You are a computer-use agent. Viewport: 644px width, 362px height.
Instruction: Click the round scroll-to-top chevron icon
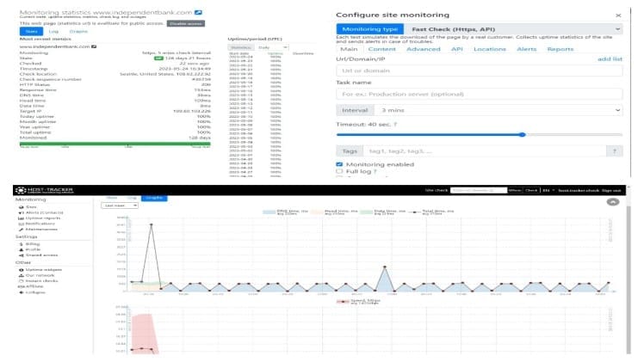(x=613, y=202)
